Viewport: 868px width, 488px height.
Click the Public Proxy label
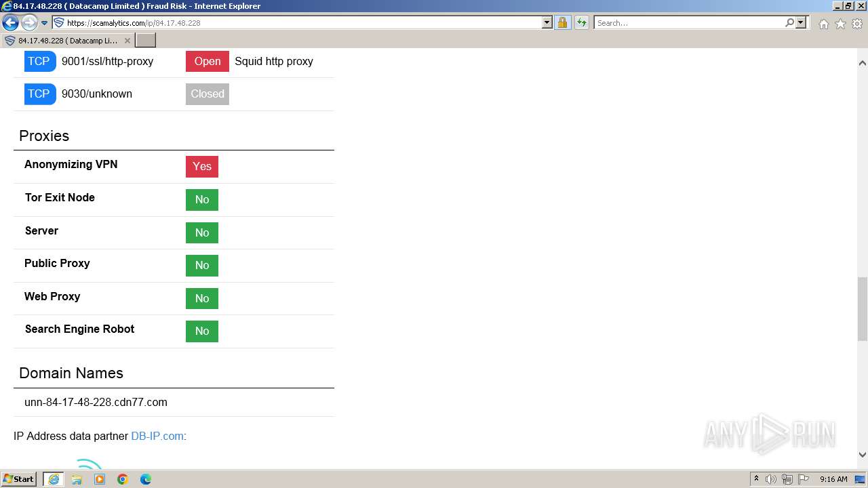click(x=57, y=263)
